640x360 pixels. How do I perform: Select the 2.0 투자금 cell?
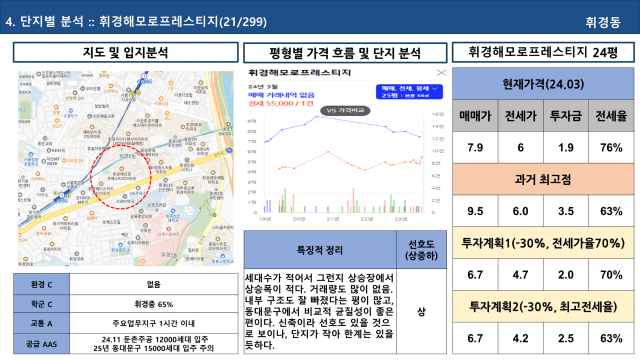click(566, 275)
